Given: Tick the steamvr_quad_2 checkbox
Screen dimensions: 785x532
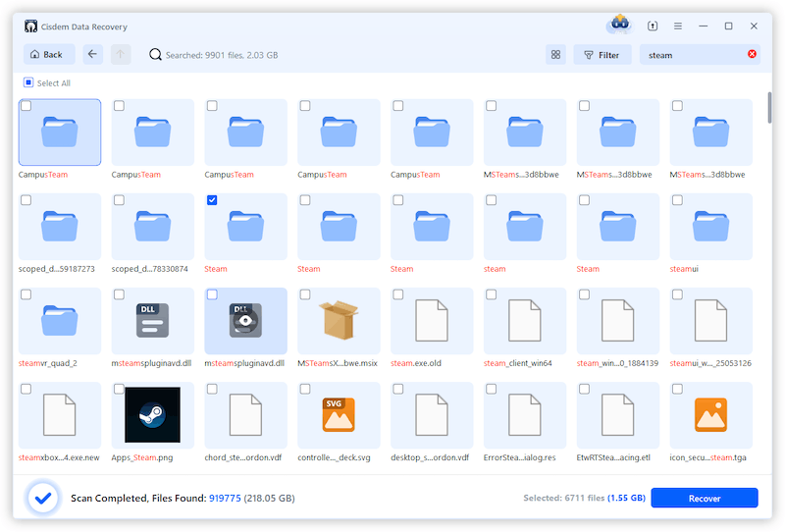Looking at the screenshot, I should pos(26,294).
